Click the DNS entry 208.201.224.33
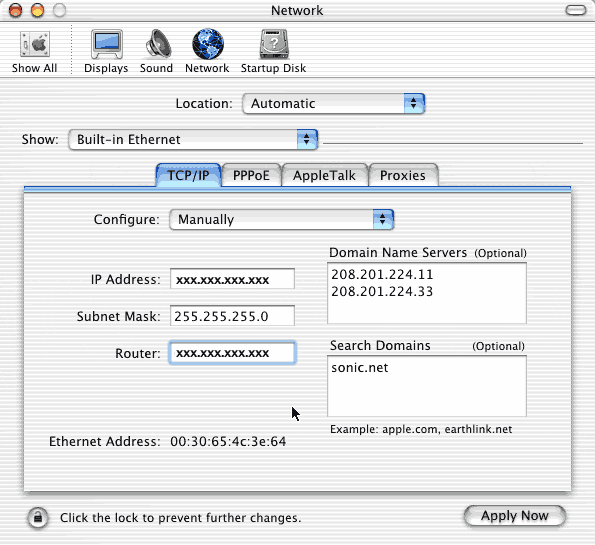 click(382, 291)
